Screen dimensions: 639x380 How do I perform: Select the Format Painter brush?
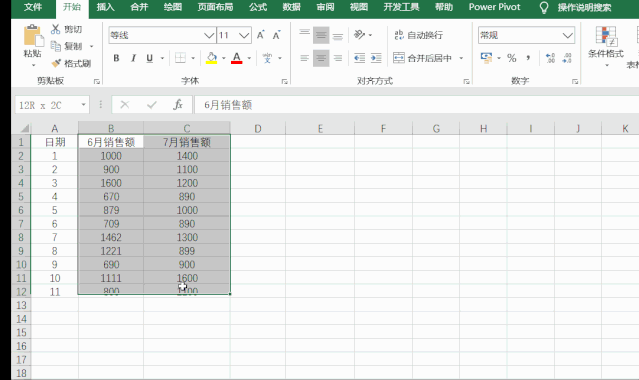click(x=56, y=63)
